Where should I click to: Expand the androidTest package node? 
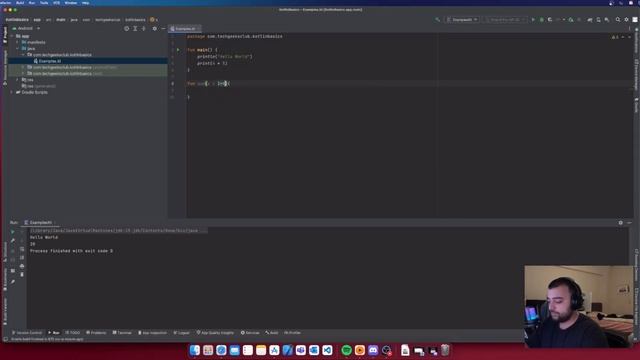pos(23,67)
